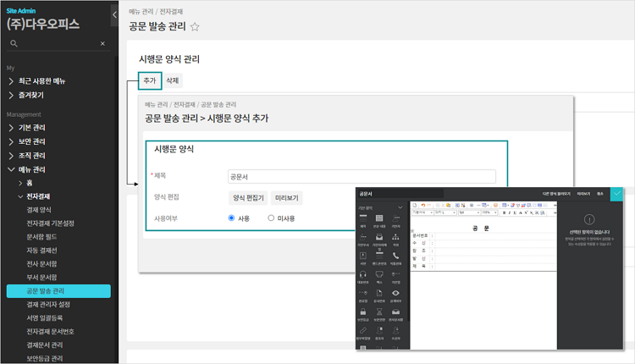Screen dimensions: 635x364
Task: Select the 사용 radio button
Action: click(x=231, y=218)
